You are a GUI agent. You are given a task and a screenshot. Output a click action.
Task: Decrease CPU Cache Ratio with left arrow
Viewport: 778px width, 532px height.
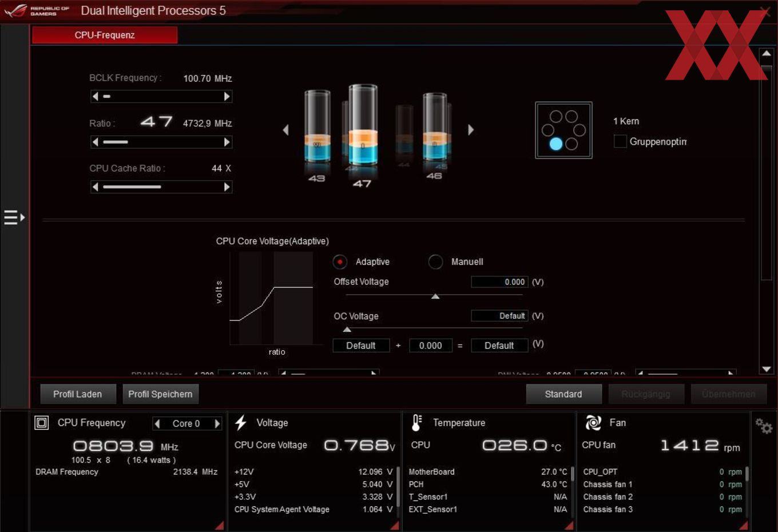coord(95,186)
